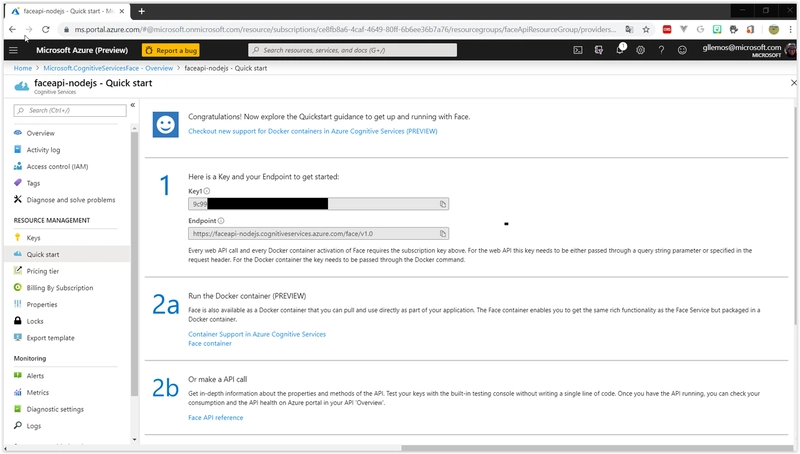The width and height of the screenshot is (800, 454).
Task: Click the resource menu vertical scrollbar
Action: (134, 263)
